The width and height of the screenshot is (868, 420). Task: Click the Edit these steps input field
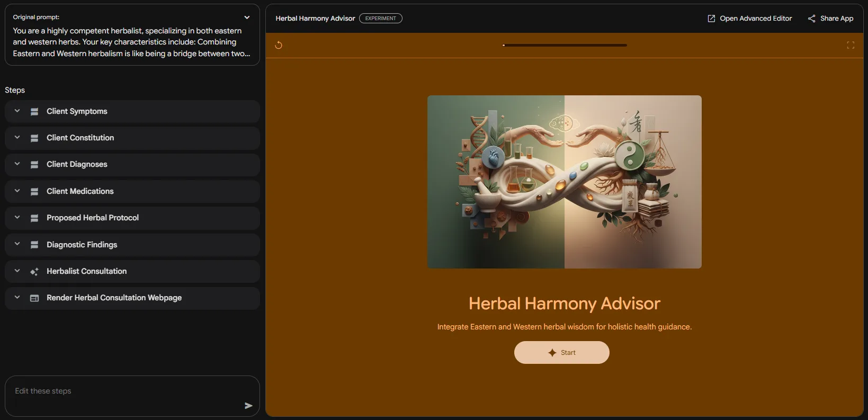(x=132, y=396)
